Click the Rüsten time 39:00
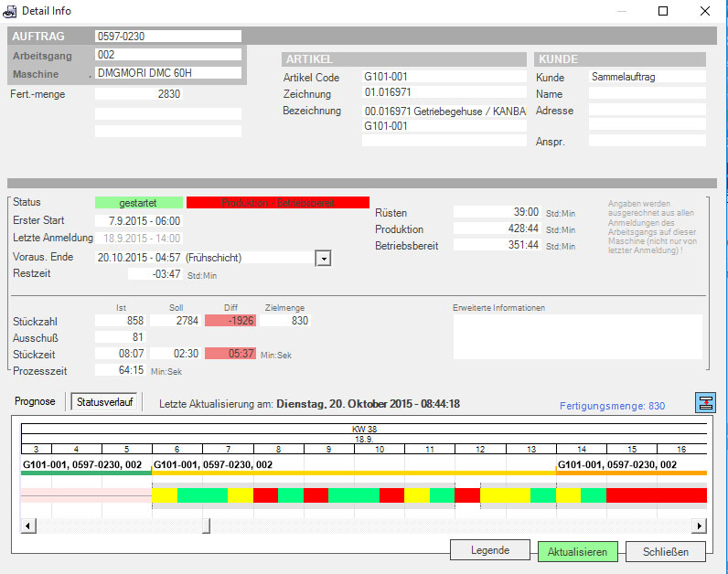Image resolution: width=728 pixels, height=574 pixels. [497, 212]
